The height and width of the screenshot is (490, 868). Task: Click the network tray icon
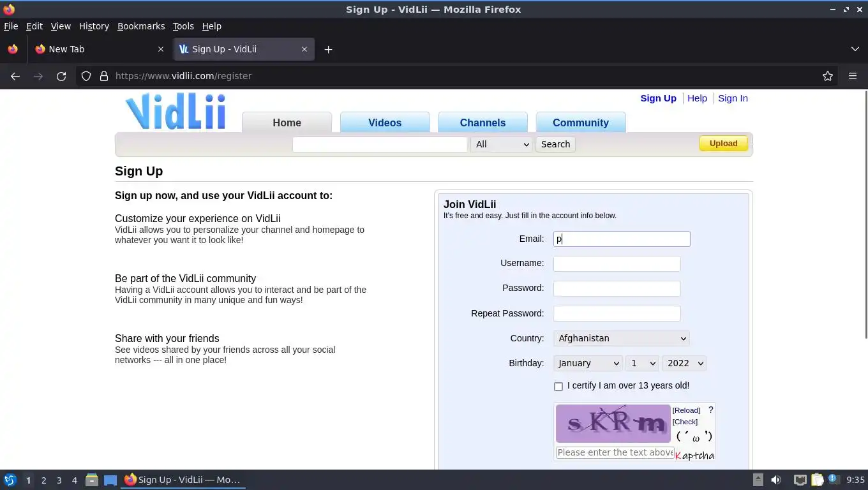pos(800,480)
